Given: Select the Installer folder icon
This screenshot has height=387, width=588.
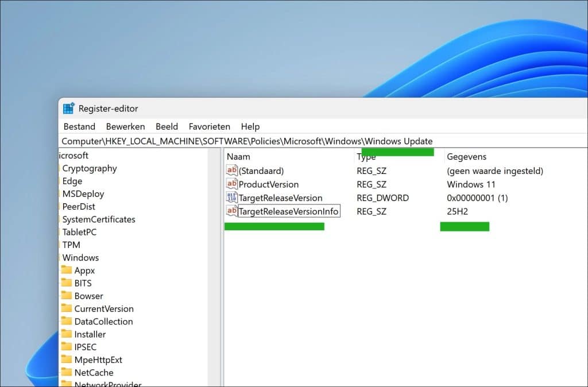Looking at the screenshot, I should 67,334.
